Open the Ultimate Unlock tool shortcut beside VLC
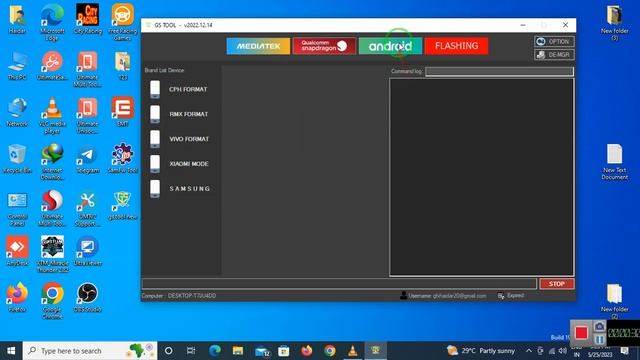The height and width of the screenshot is (360, 640). click(88, 116)
